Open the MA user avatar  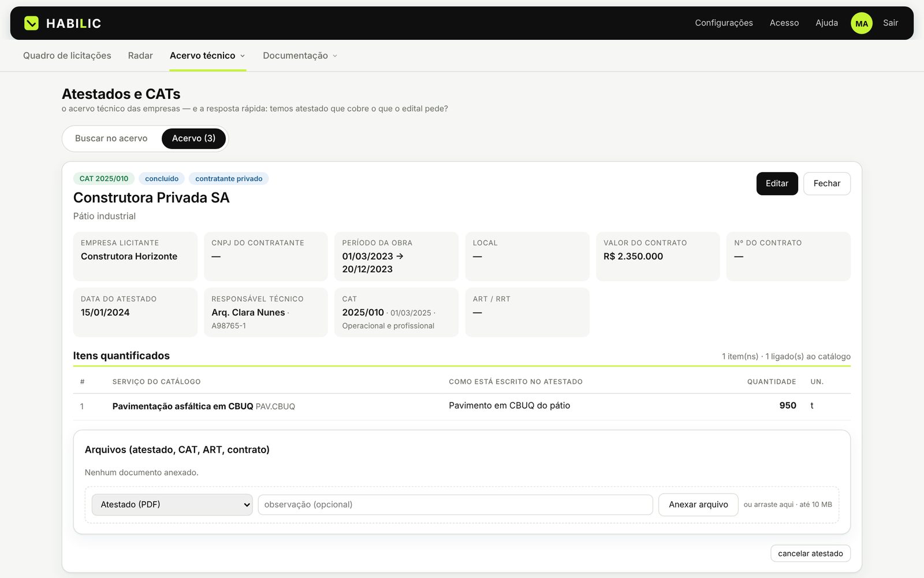pos(861,23)
